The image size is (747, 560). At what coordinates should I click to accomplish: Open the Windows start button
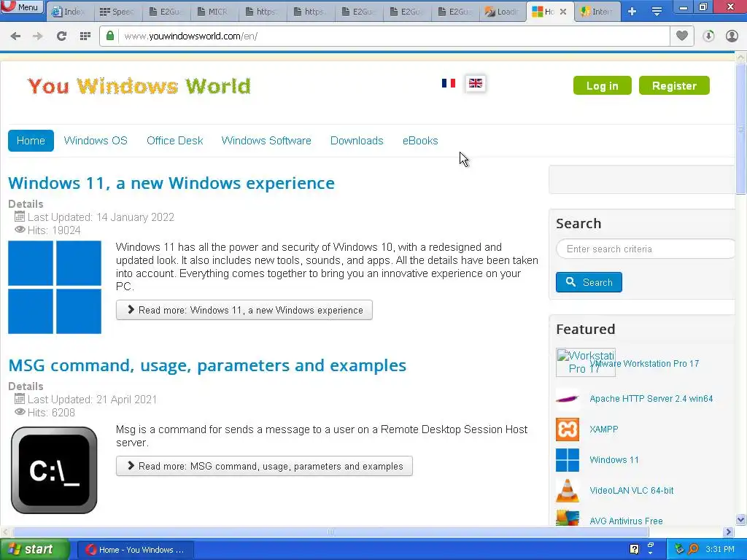[34, 550]
